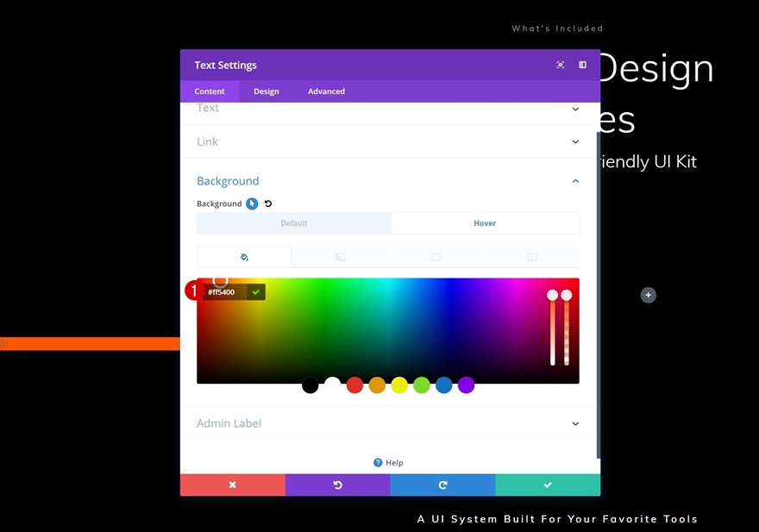
Task: Choose background video tab
Action: 532,257
